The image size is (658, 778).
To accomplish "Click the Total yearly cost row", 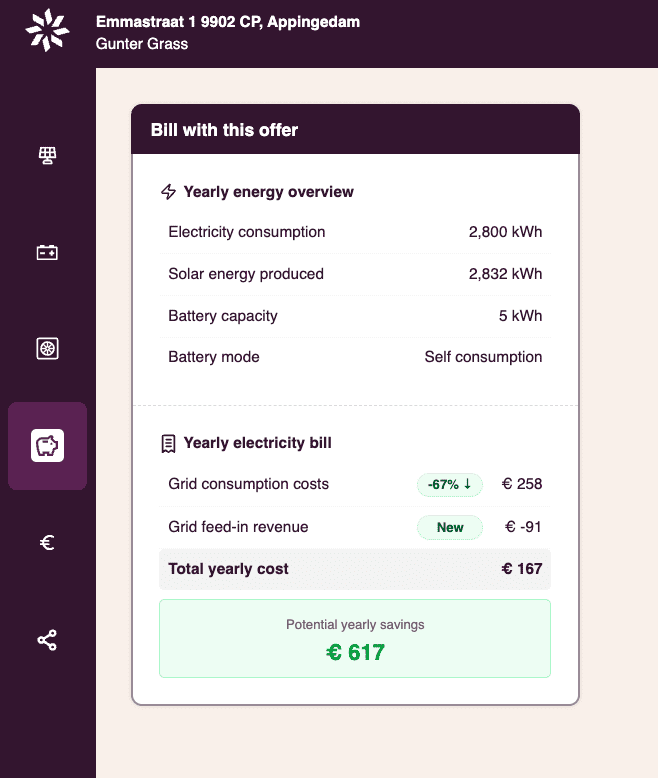I will point(355,569).
